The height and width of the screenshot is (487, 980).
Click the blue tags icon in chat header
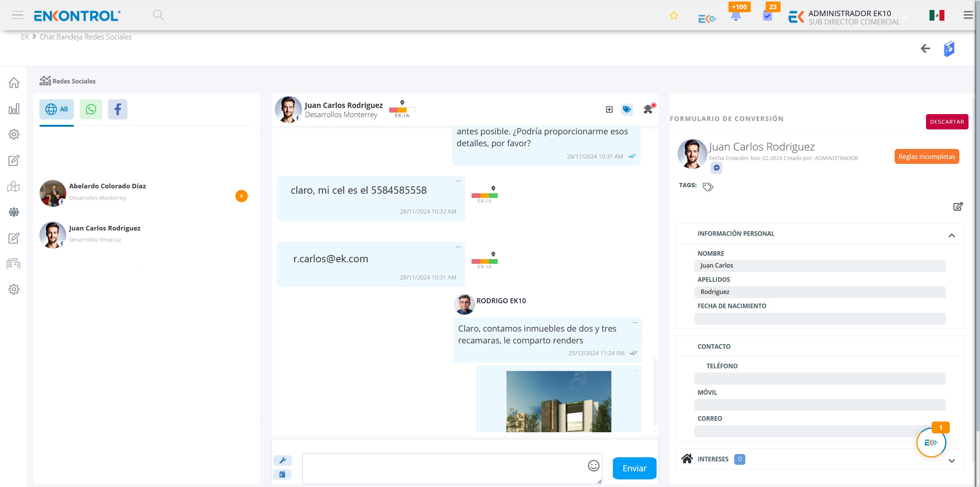click(x=627, y=109)
